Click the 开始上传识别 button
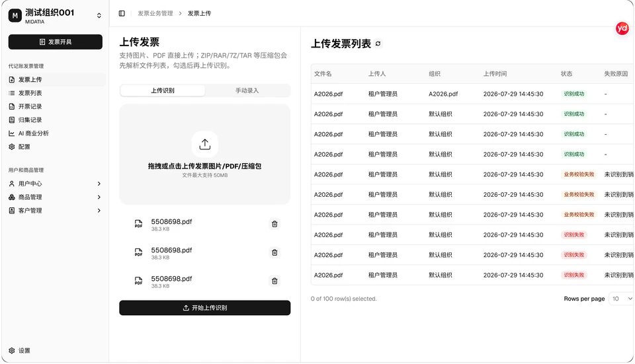 coord(205,308)
